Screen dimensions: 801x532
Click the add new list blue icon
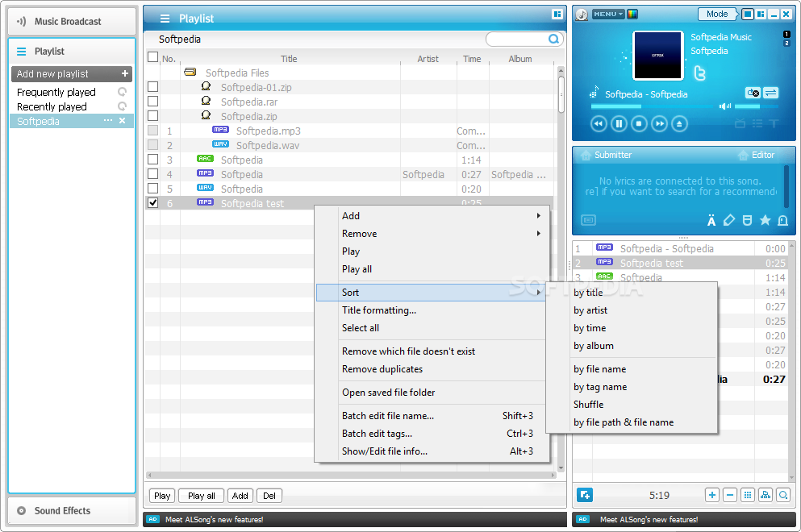pyautogui.click(x=584, y=495)
